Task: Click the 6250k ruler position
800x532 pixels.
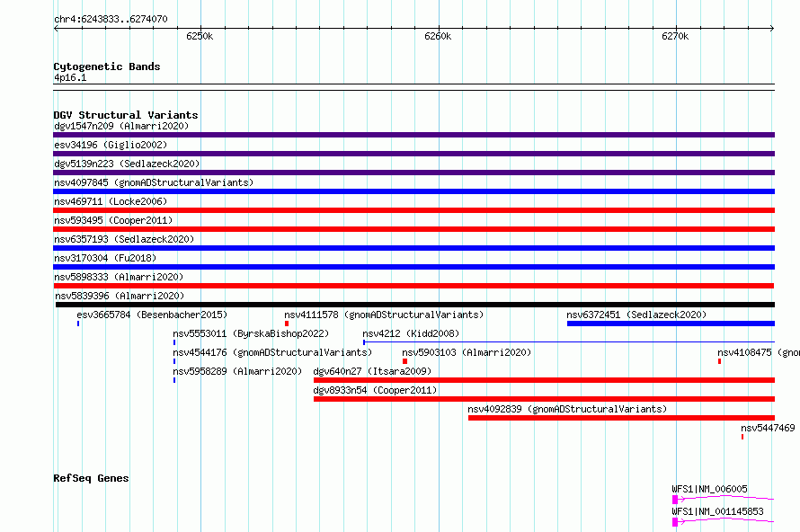Action: point(200,36)
